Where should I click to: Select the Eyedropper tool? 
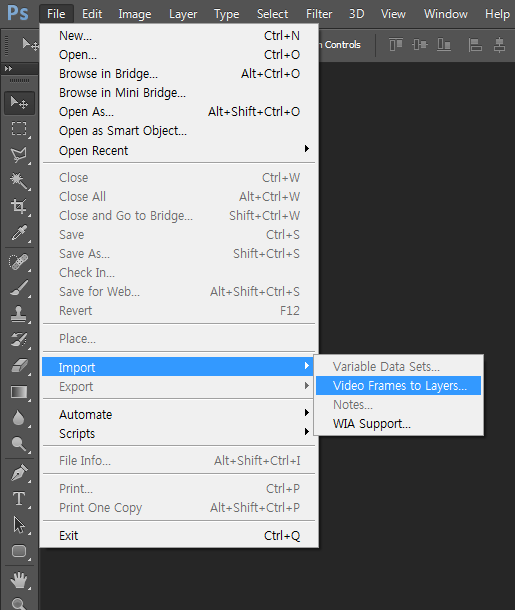click(19, 232)
